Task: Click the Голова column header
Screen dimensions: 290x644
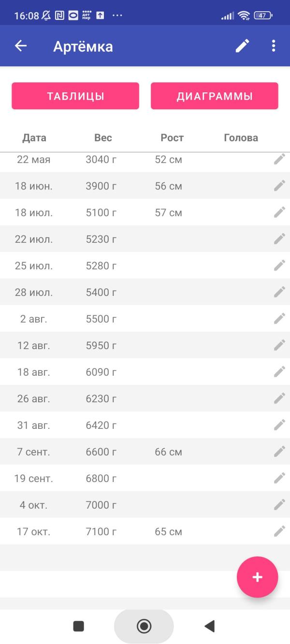Action: [x=241, y=138]
